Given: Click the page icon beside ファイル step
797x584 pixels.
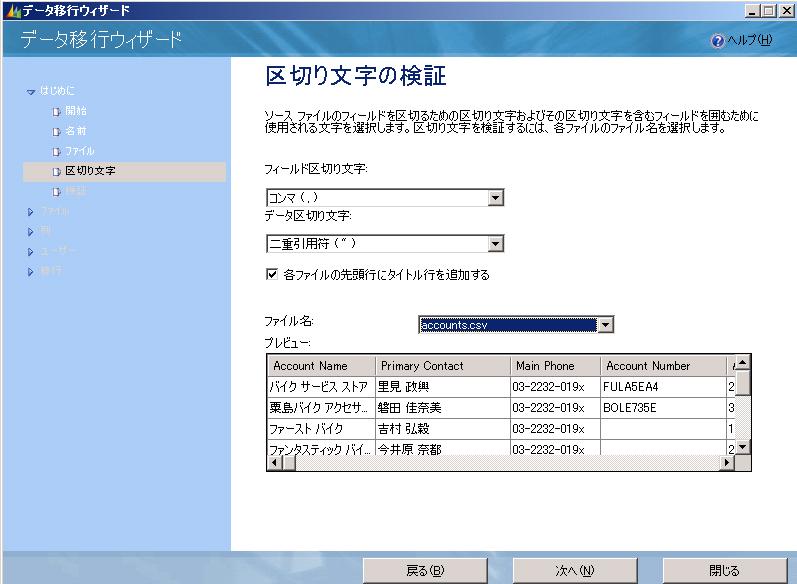Looking at the screenshot, I should pos(56,151).
